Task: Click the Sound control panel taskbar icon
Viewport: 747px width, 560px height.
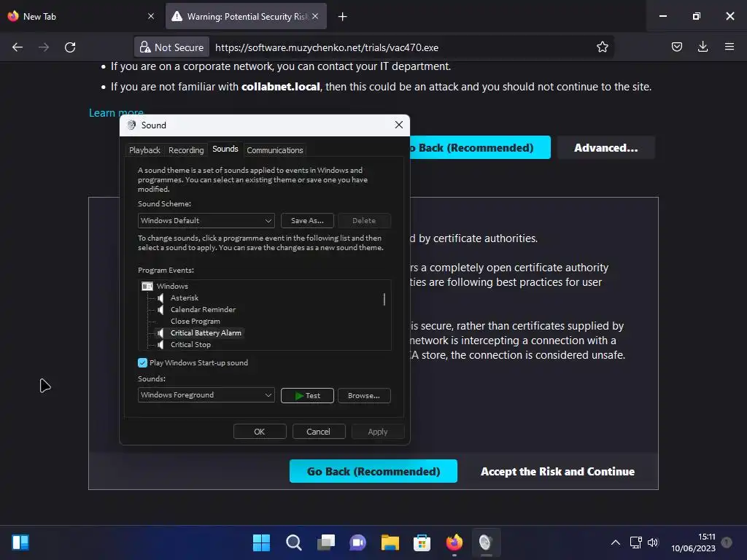Action: click(486, 542)
